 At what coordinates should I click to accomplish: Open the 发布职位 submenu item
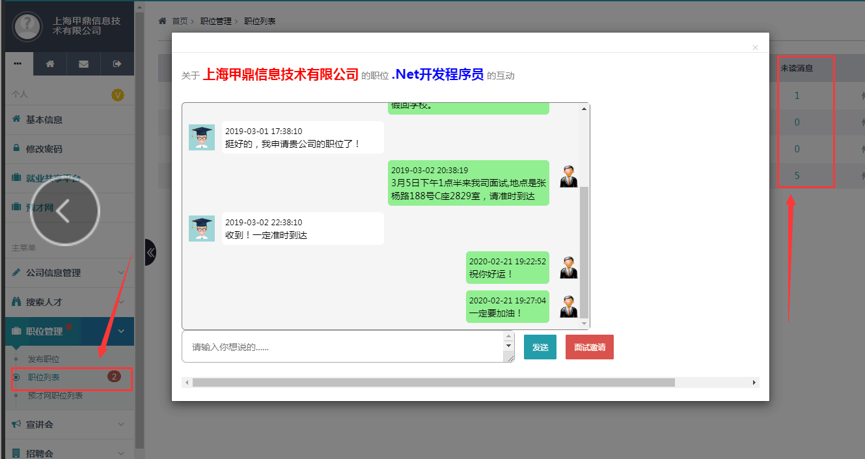click(44, 359)
